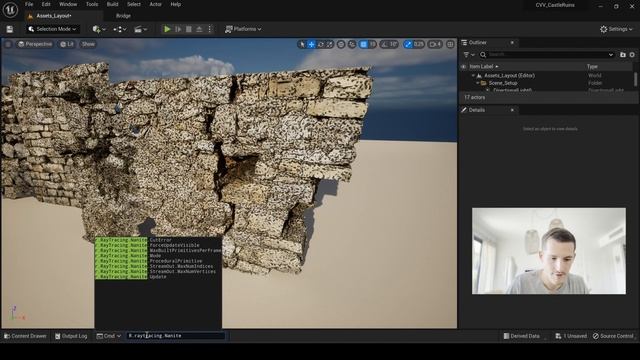The width and height of the screenshot is (640, 360).
Task: Open the Settings dropdown in toolbar
Action: point(616,29)
